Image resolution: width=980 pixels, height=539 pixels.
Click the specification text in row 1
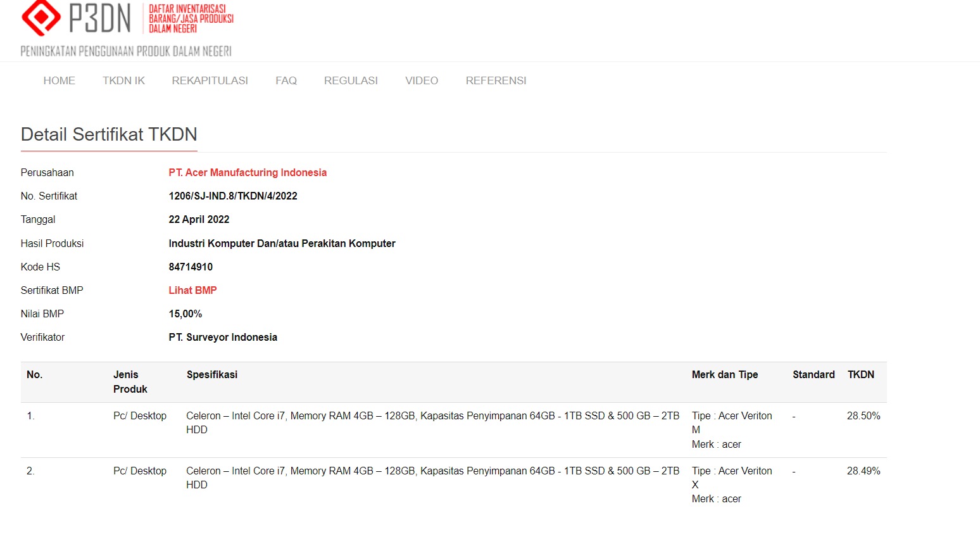coord(433,422)
